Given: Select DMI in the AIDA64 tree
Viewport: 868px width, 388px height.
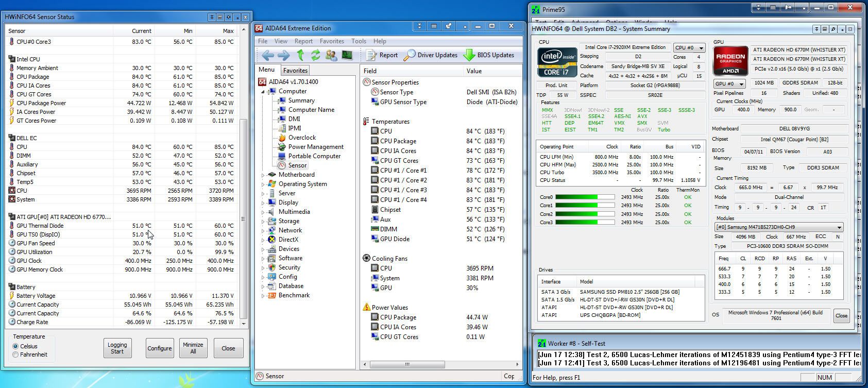Looking at the screenshot, I should [294, 119].
